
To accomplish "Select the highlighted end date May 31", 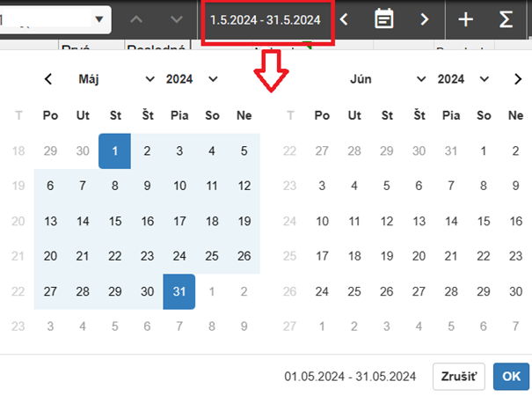I will point(179,291).
